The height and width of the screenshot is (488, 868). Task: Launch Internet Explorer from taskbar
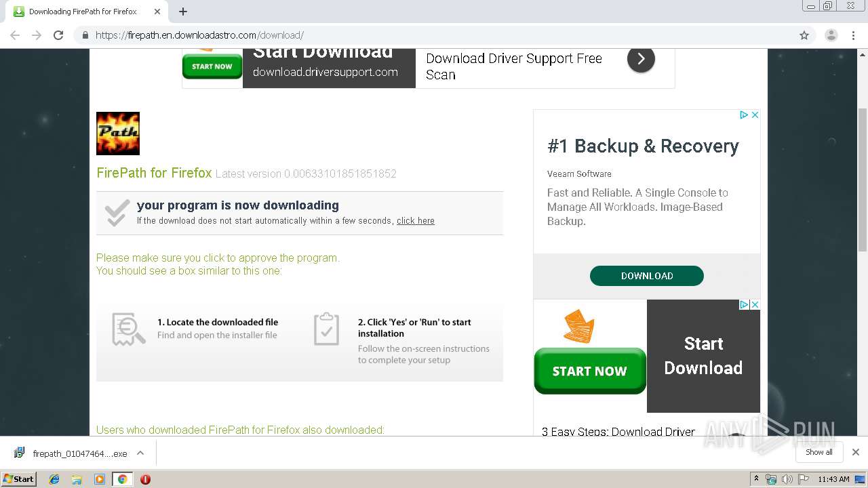[x=54, y=479]
